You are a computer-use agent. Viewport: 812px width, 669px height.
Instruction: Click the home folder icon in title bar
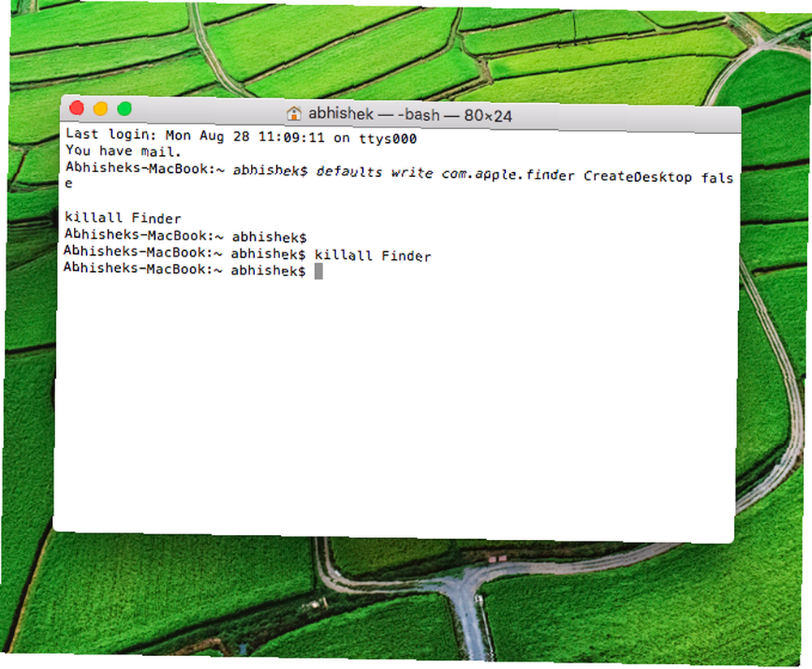[294, 113]
